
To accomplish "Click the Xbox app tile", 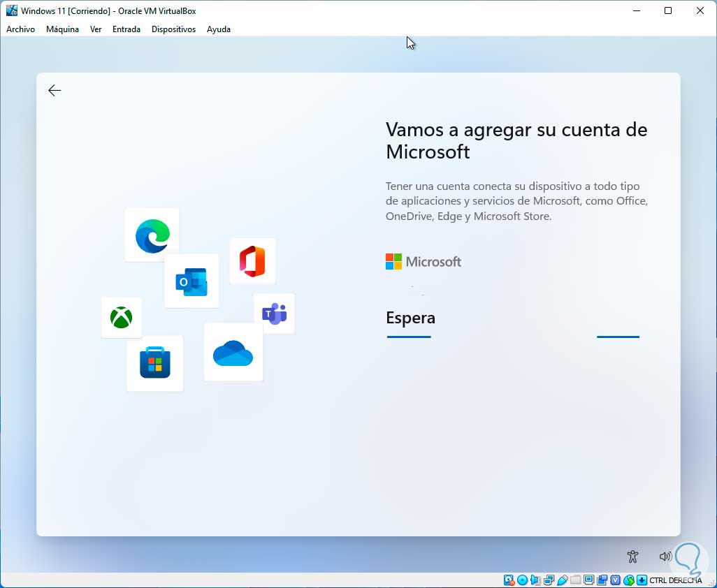I will [x=121, y=318].
